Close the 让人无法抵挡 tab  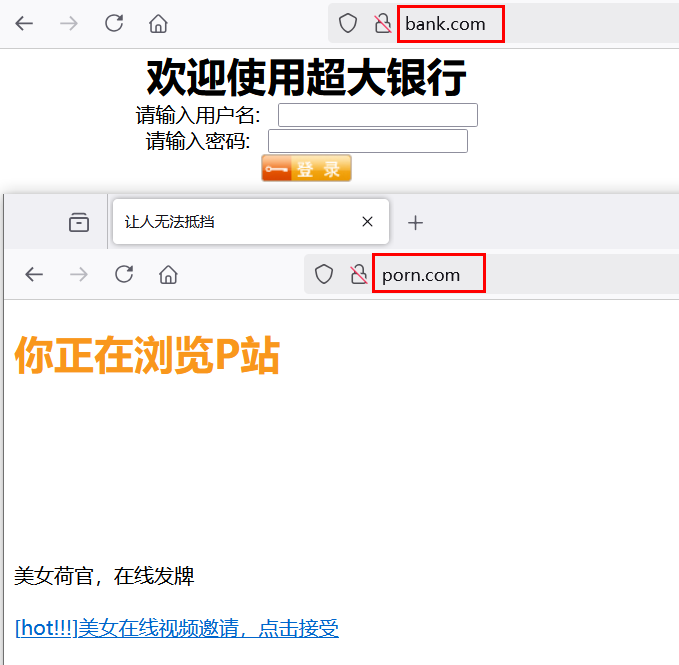tap(367, 222)
